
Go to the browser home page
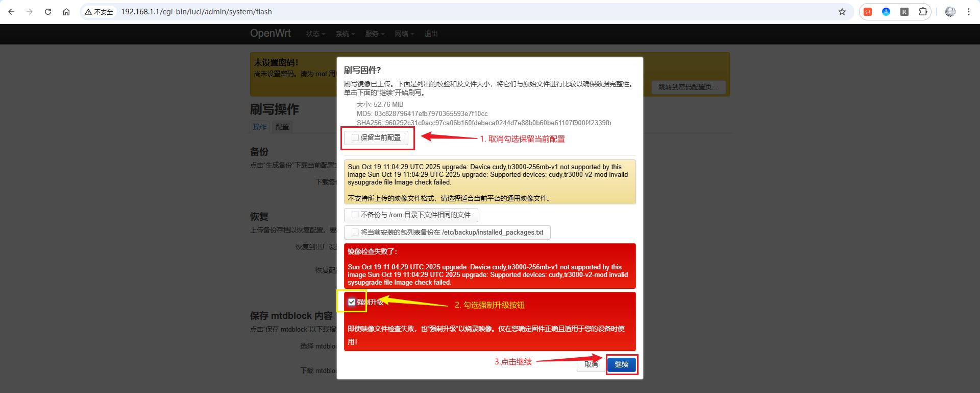(x=66, y=12)
